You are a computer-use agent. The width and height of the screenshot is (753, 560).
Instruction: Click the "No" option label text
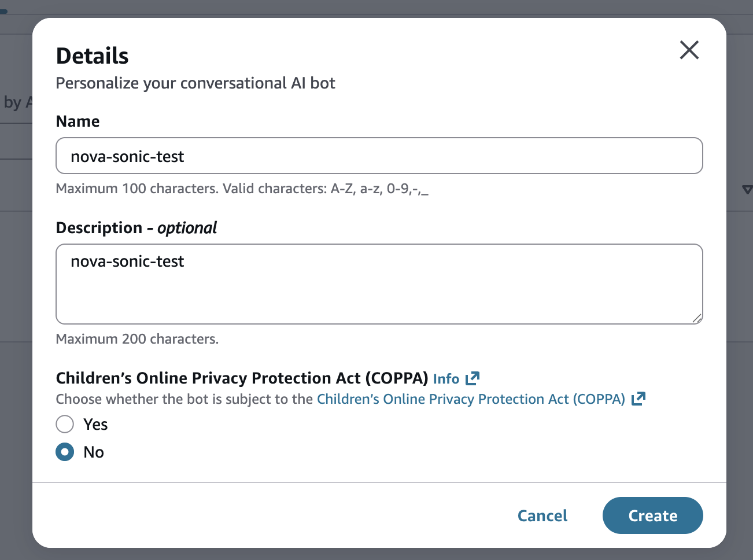[x=94, y=452]
